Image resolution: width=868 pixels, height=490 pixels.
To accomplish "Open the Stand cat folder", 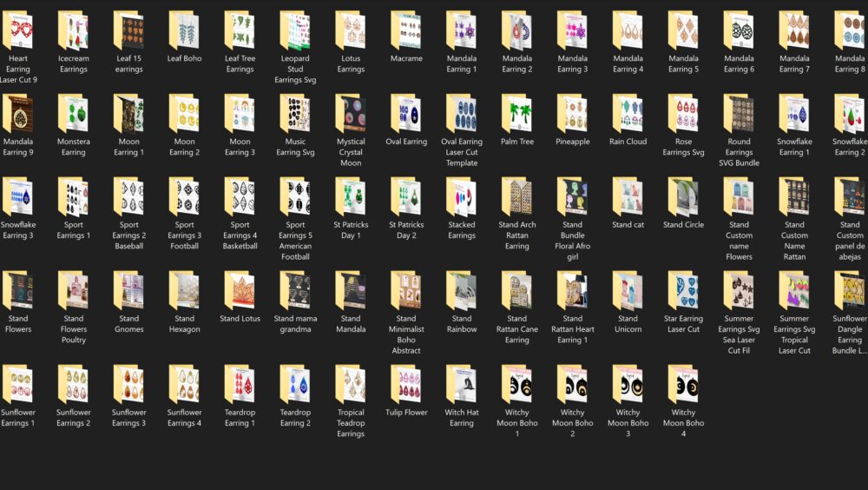I will (x=628, y=197).
